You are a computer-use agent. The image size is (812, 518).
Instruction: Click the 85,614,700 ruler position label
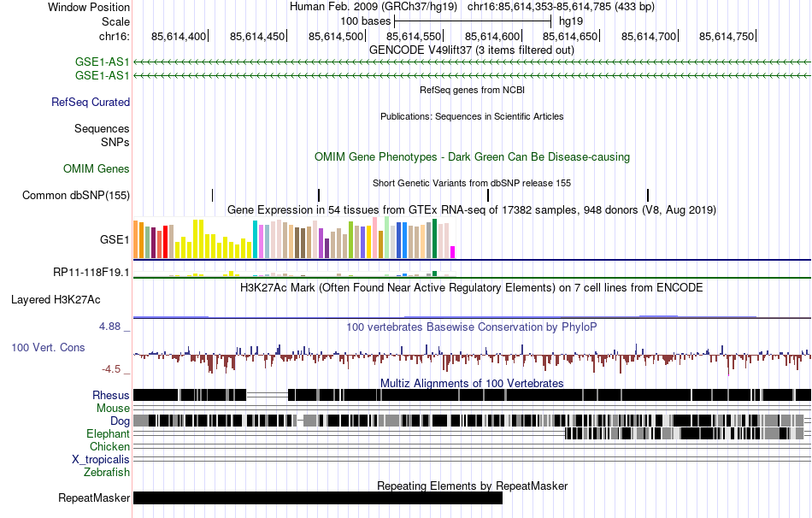click(x=649, y=36)
